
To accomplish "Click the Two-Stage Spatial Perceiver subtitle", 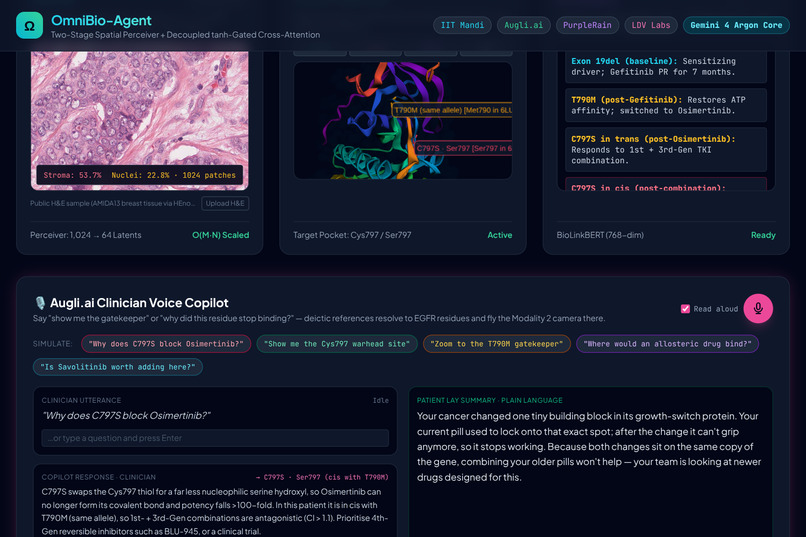I will coord(185,35).
